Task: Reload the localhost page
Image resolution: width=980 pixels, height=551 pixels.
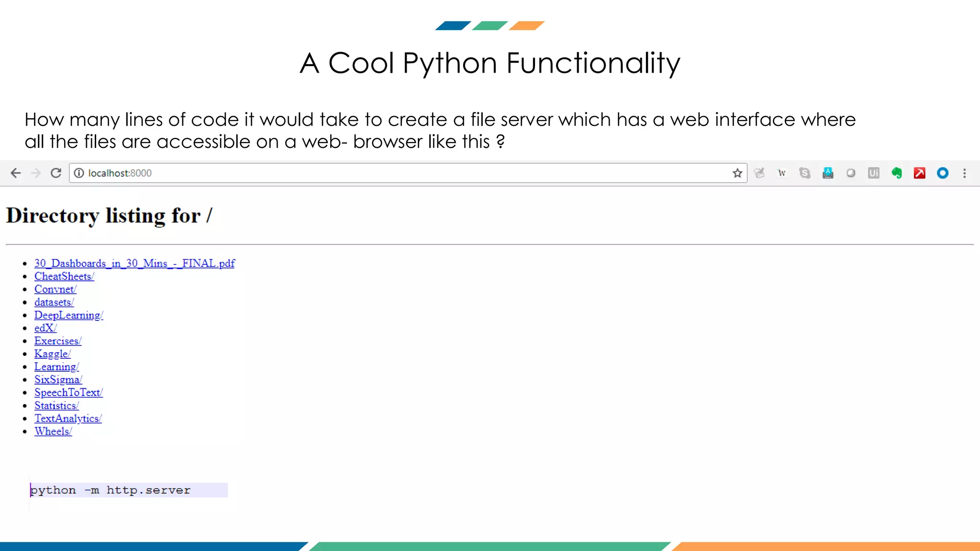Action: click(56, 173)
